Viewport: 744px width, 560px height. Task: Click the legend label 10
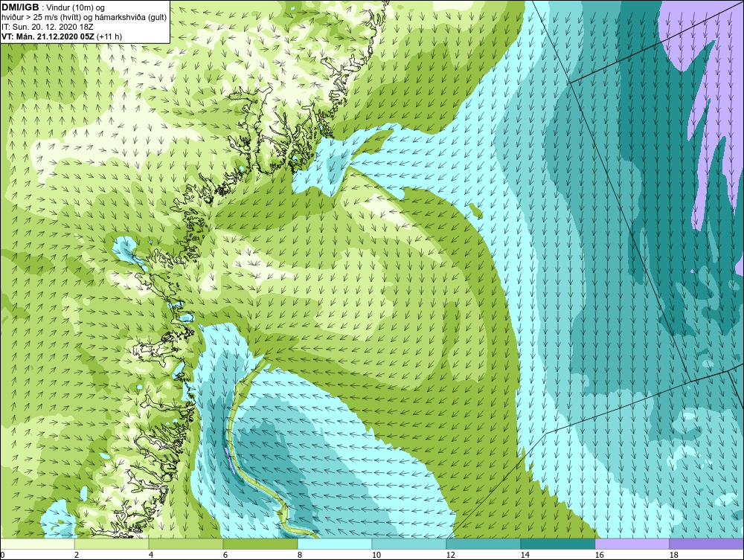point(376,555)
